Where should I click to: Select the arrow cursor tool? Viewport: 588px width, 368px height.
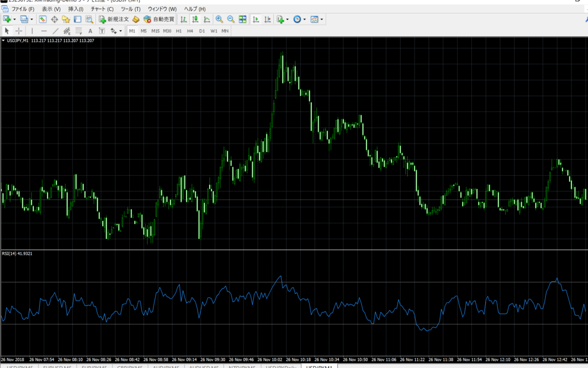click(7, 31)
